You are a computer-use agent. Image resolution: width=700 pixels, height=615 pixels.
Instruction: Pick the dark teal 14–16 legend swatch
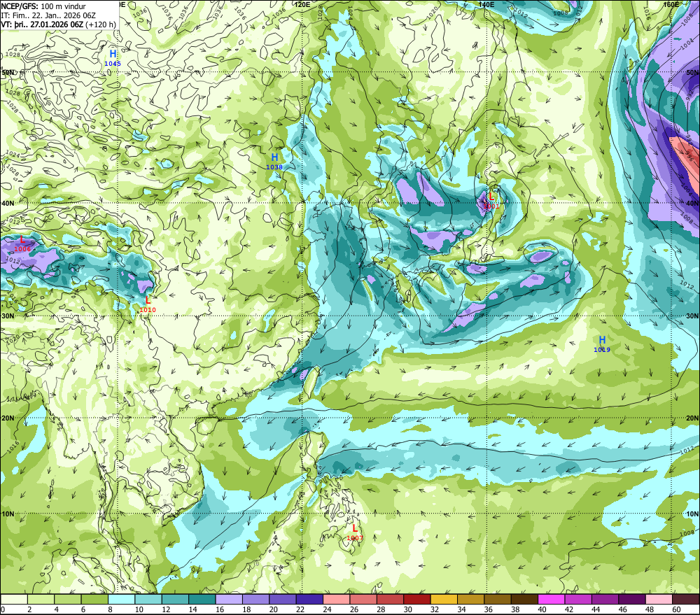[x=202, y=599]
